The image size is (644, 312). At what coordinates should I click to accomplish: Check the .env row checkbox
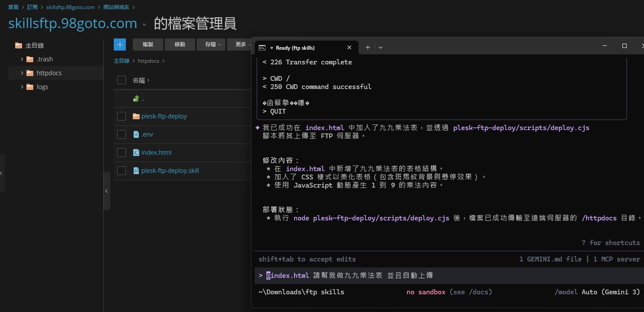coord(122,134)
